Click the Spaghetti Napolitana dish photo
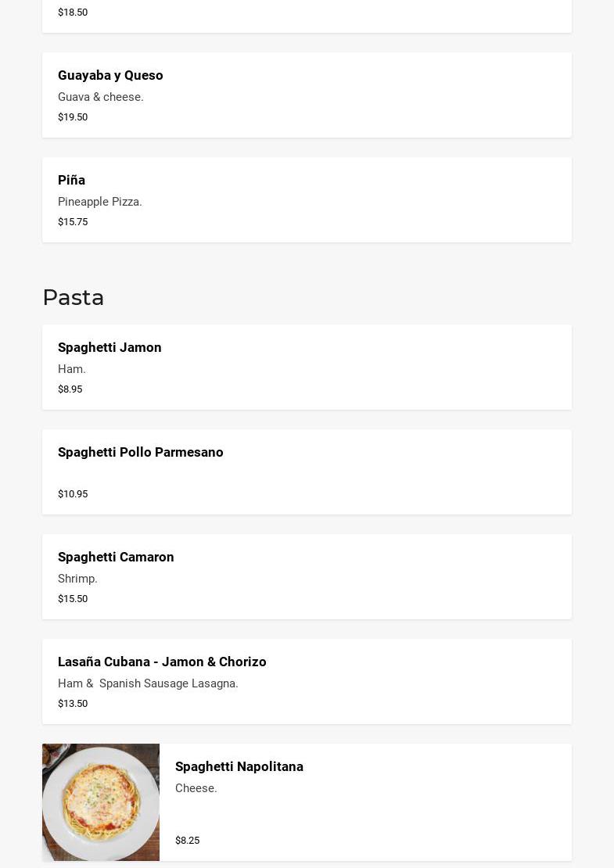 [101, 802]
